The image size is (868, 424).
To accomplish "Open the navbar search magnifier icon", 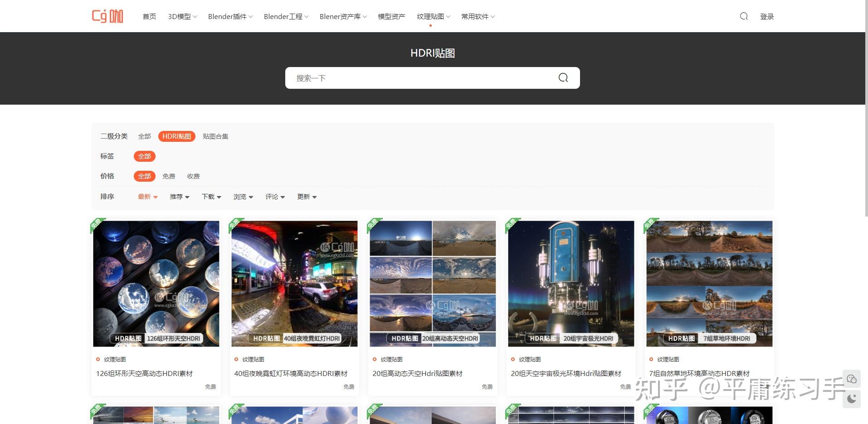I will (744, 16).
